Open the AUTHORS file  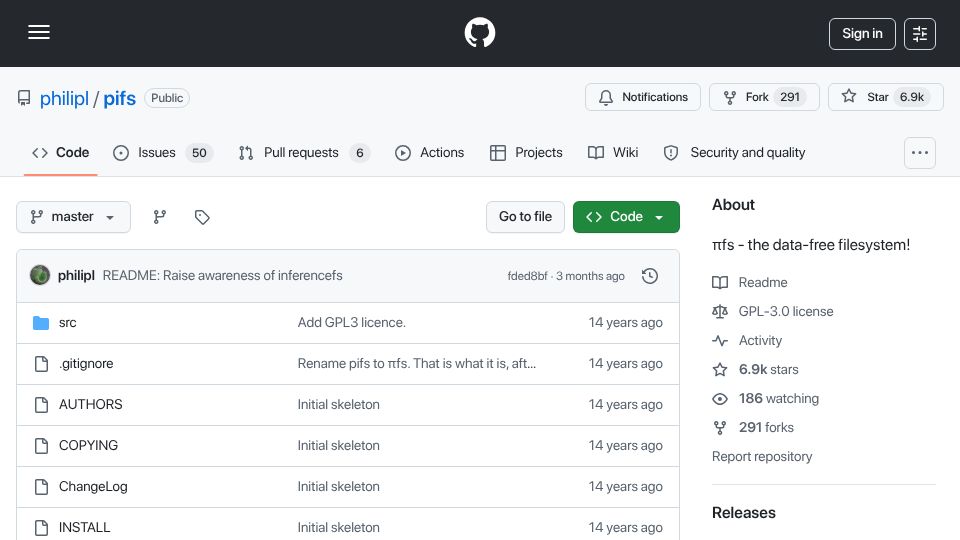91,405
